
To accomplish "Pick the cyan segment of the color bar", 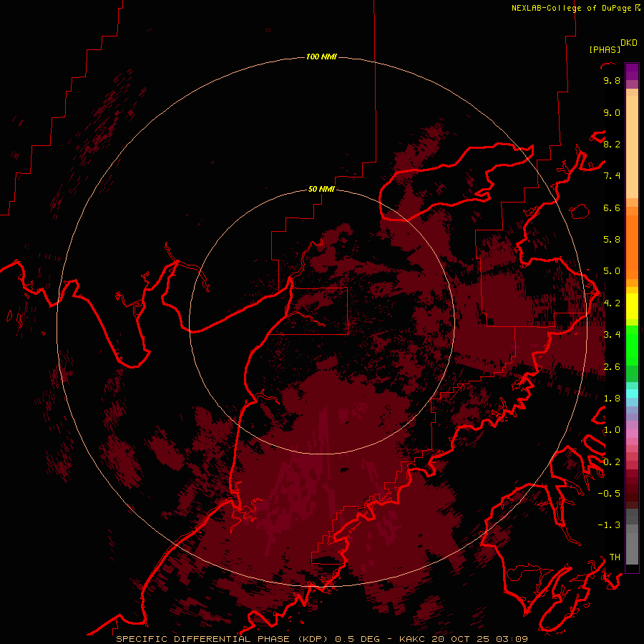I will [x=632, y=394].
